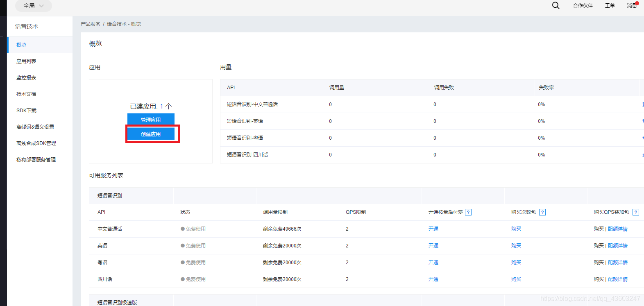Go to 产品服务 breadcrumb
The width and height of the screenshot is (644, 306).
90,24
